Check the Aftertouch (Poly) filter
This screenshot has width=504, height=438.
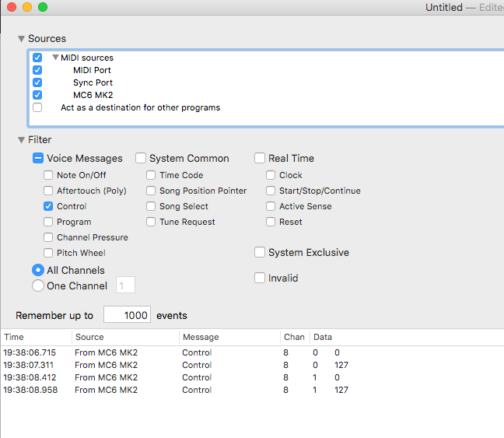click(x=48, y=191)
